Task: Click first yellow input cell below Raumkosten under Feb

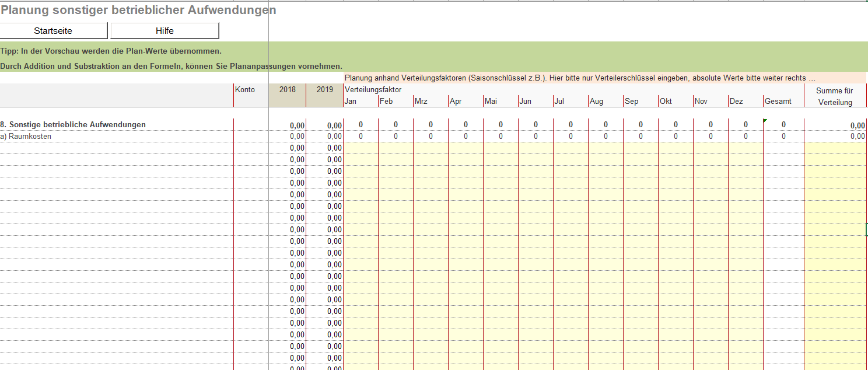Action: (395, 148)
